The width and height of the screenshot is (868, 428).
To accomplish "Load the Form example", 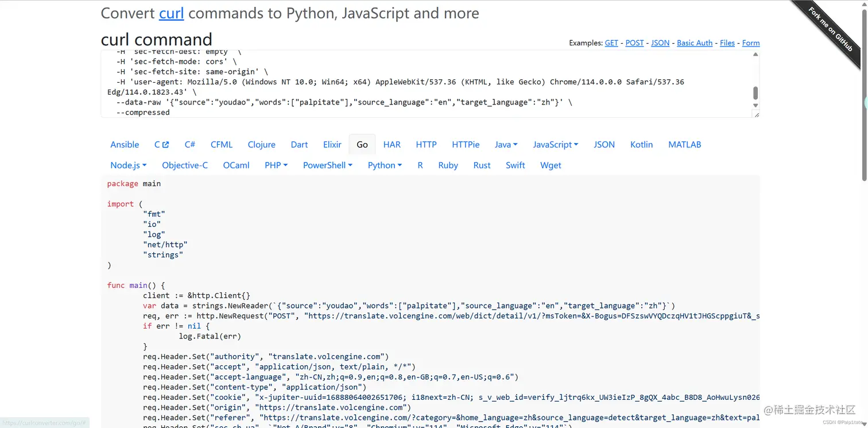I will click(x=751, y=43).
